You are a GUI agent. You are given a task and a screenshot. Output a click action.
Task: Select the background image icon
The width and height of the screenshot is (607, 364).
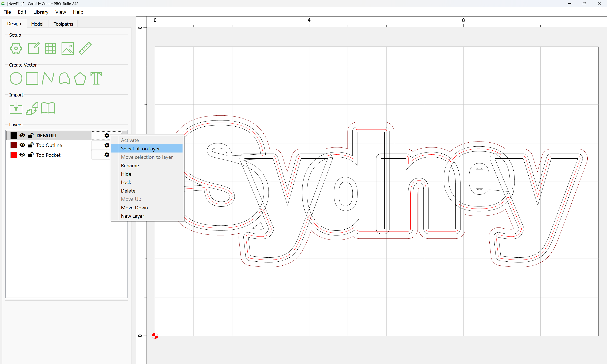point(68,48)
